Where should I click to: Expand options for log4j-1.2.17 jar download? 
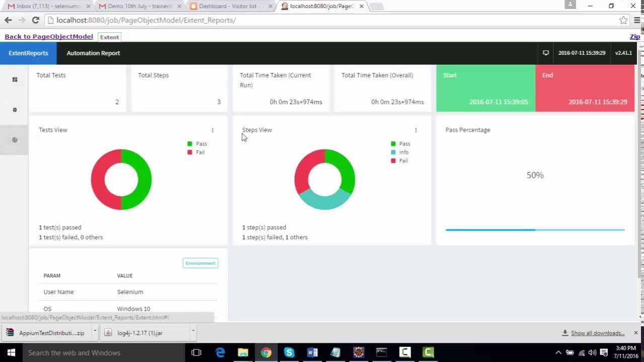(x=193, y=332)
